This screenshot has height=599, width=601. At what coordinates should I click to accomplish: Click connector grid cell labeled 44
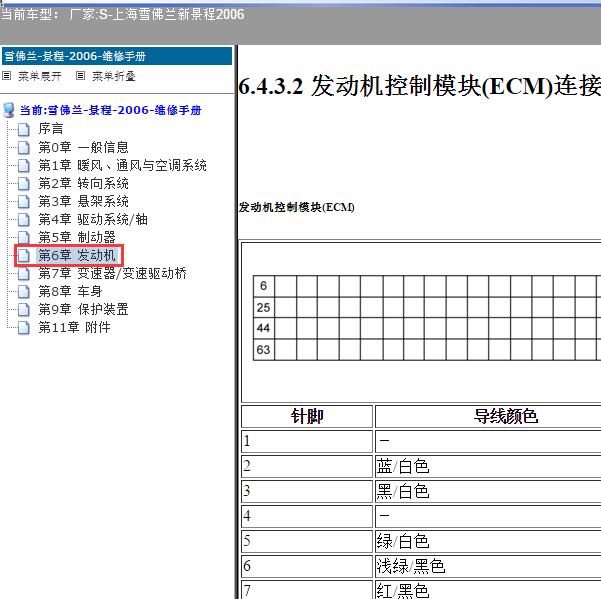coord(263,328)
